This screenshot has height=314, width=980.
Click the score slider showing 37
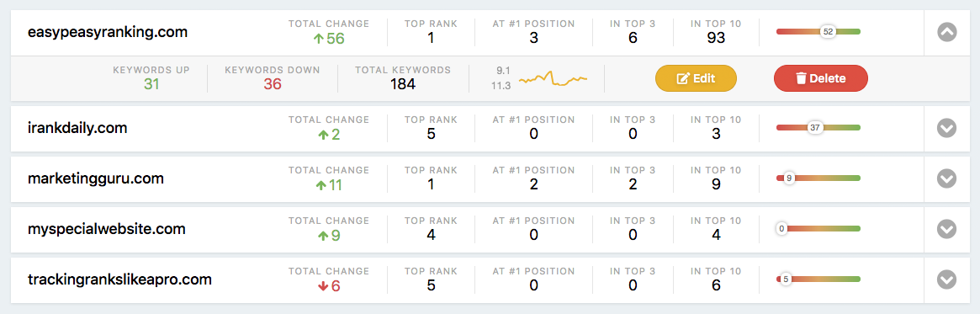tap(818, 128)
